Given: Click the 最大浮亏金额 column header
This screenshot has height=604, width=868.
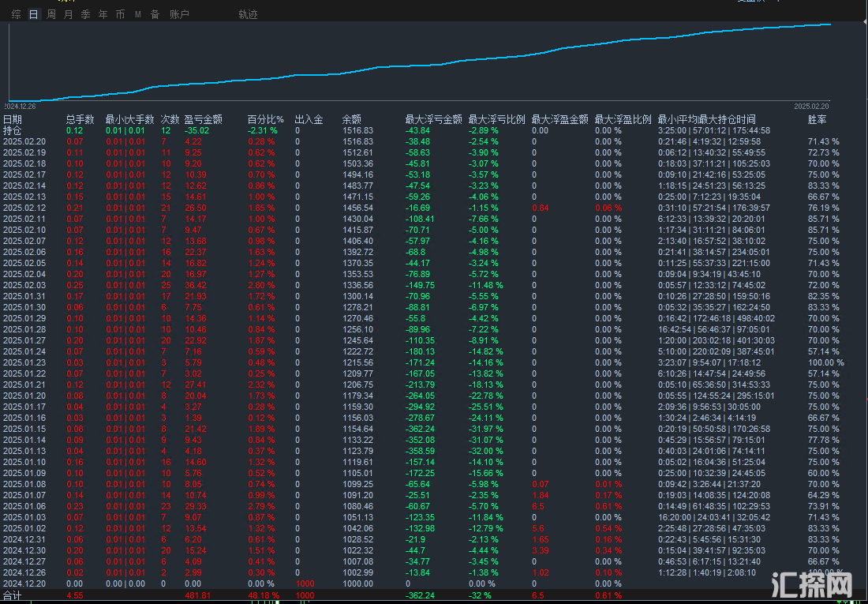Looking at the screenshot, I should tap(433, 120).
